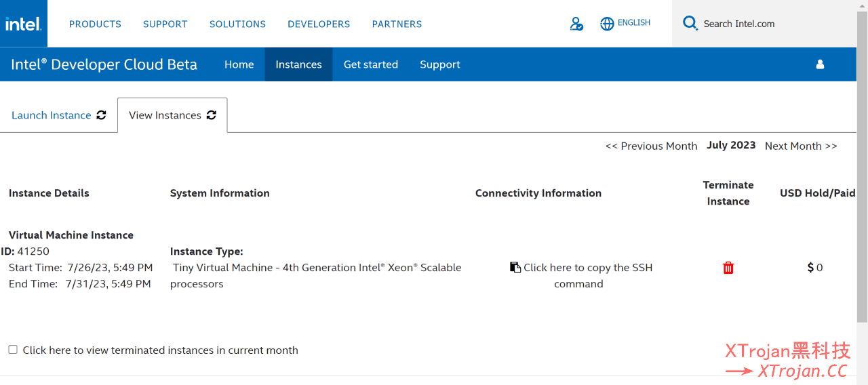Click the Terminate Instance column header
This screenshot has height=385, width=868.
pos(728,193)
